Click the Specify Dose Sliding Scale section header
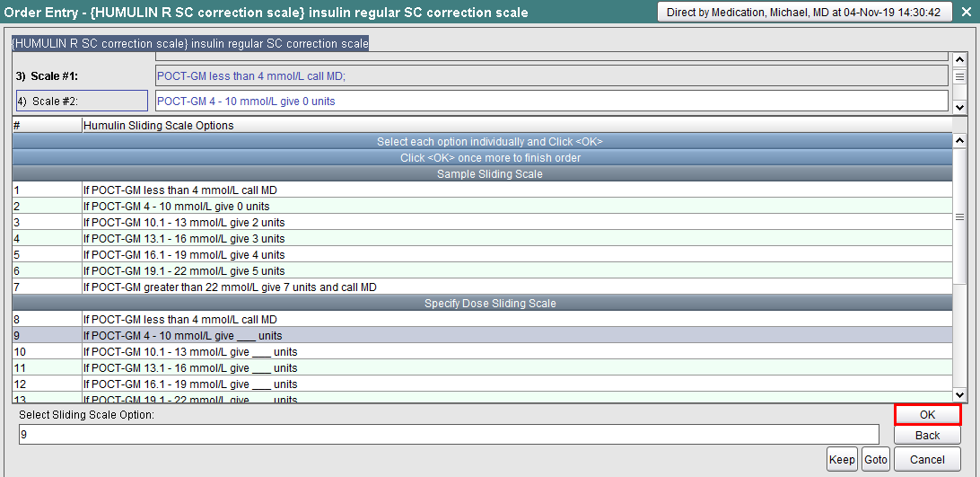980x477 pixels. coord(483,304)
